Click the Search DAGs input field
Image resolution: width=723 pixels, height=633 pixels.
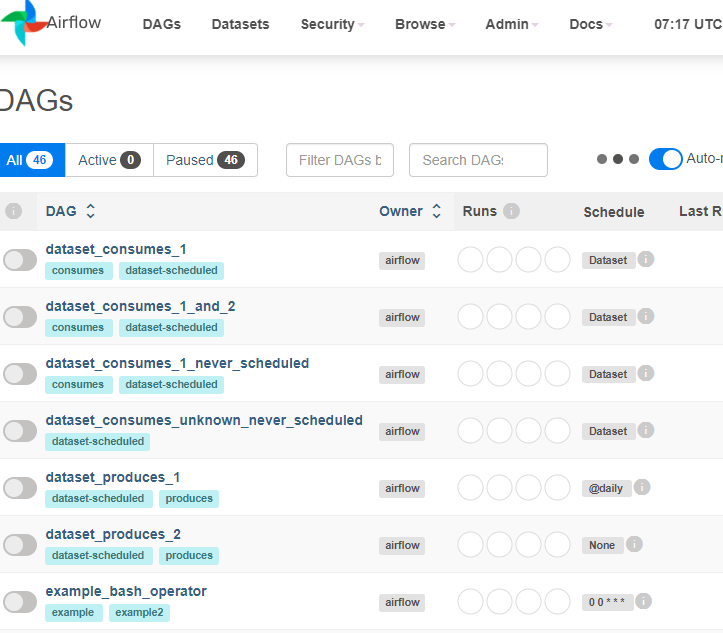478,160
